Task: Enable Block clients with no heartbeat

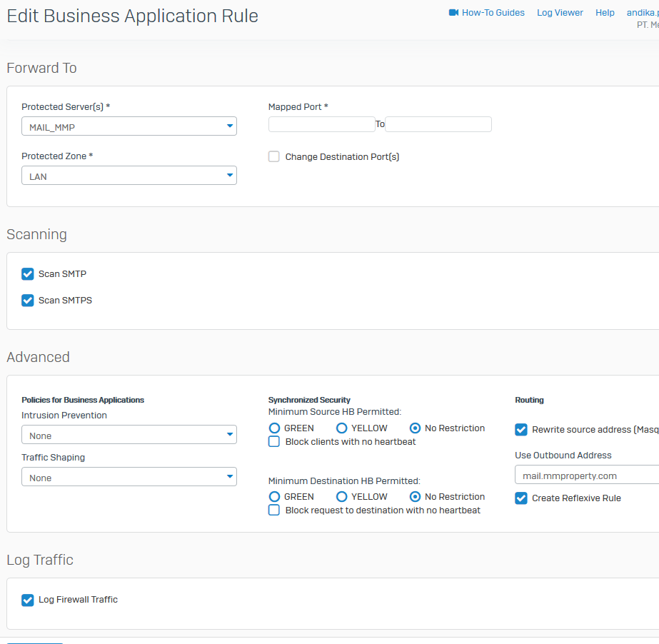Action: (274, 442)
